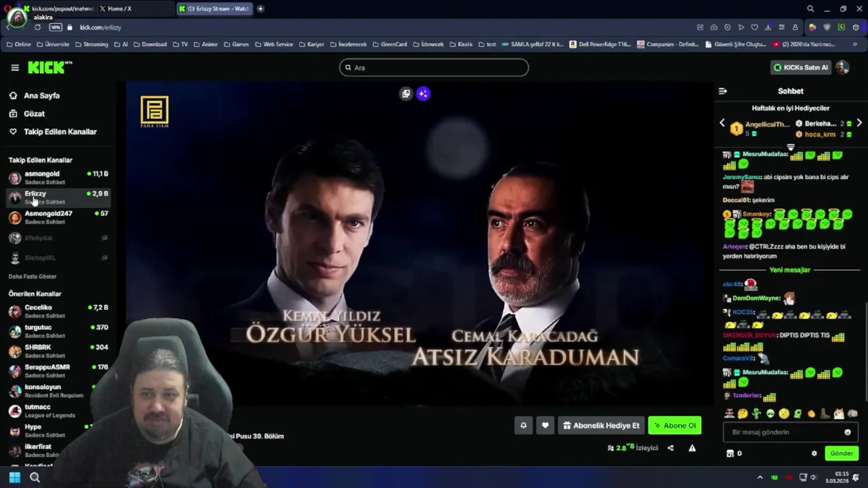Expand bookmarks overflow chevron
The width and height of the screenshot is (868, 488).
coord(855,44)
